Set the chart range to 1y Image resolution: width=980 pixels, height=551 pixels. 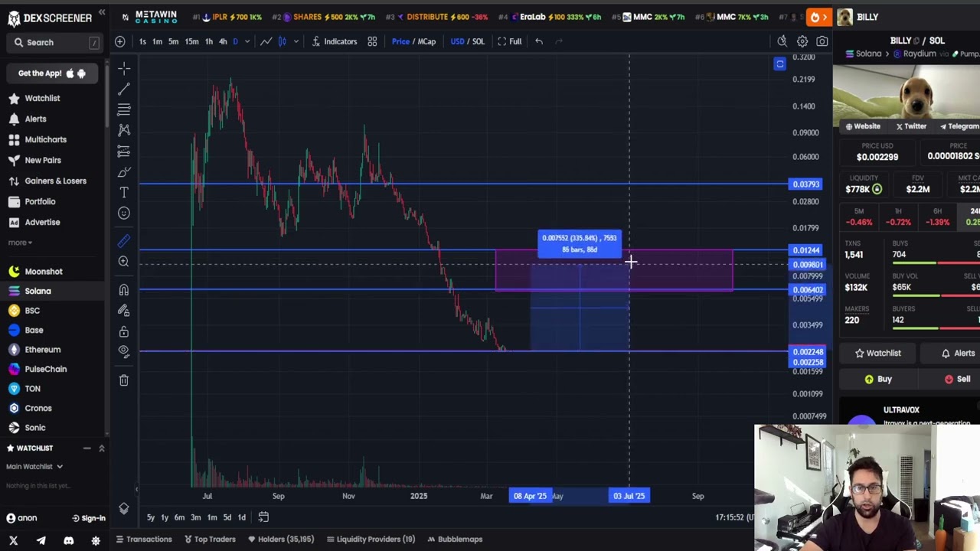tap(165, 518)
